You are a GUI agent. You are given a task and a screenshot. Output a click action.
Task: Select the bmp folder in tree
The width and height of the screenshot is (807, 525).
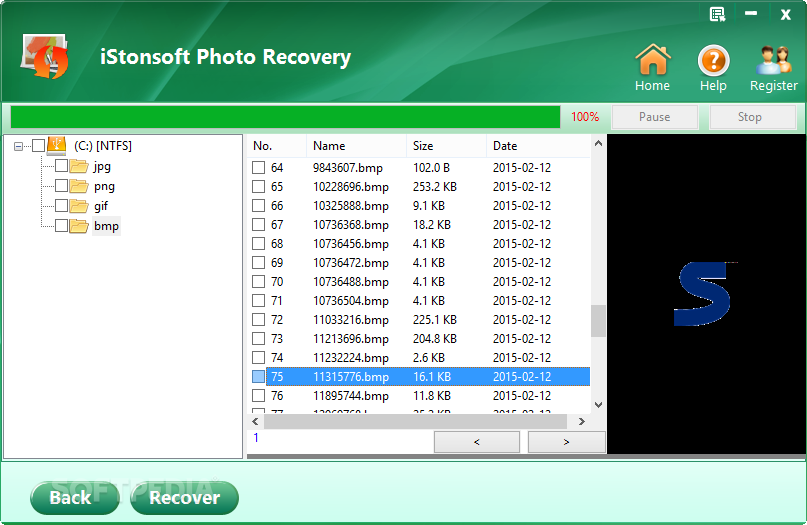click(107, 226)
